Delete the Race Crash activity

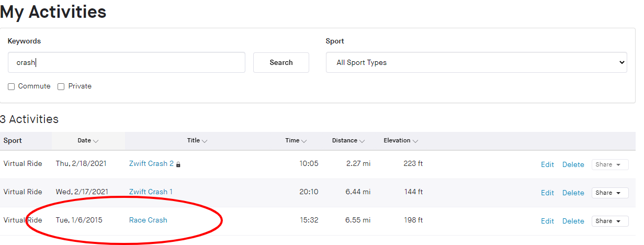point(573,221)
